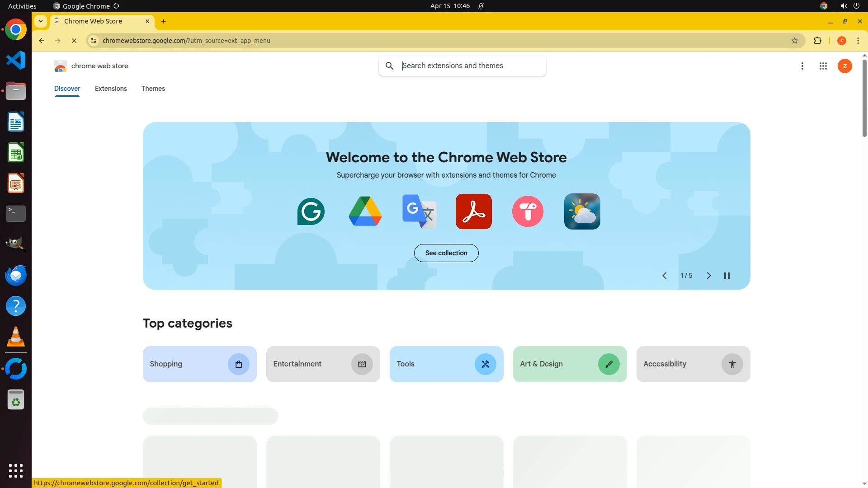Open the Google apps grid
Screen dimensions: 868x488
[x=823, y=66]
